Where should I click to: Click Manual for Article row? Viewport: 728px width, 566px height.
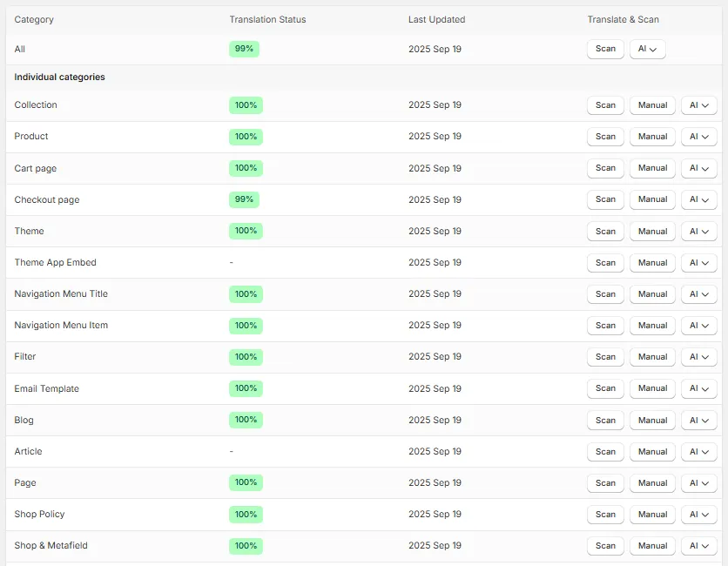pyautogui.click(x=652, y=452)
